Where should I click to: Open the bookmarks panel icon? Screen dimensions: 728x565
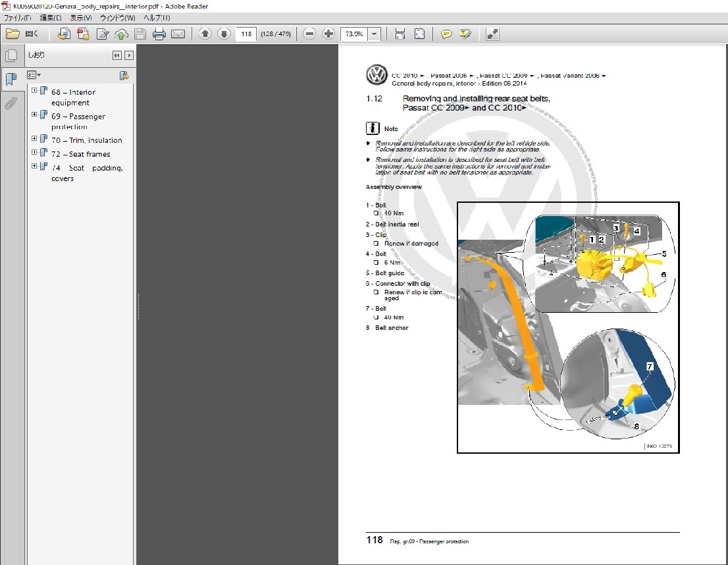click(11, 80)
